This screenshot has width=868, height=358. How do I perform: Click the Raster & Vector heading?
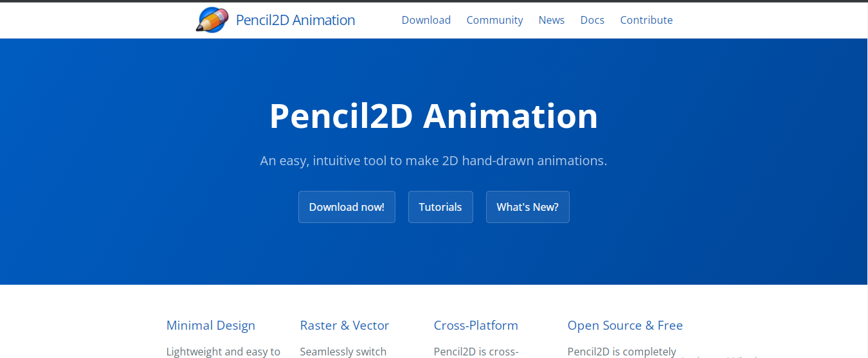click(x=345, y=325)
